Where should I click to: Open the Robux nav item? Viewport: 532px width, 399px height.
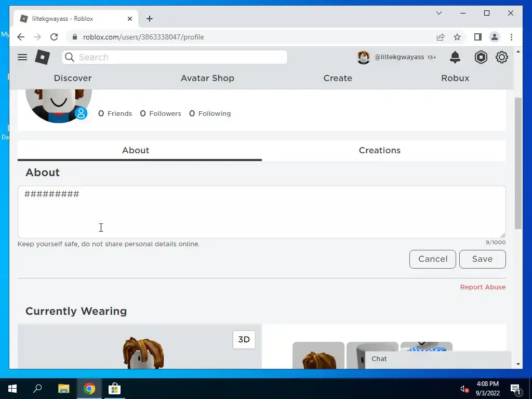tap(455, 78)
